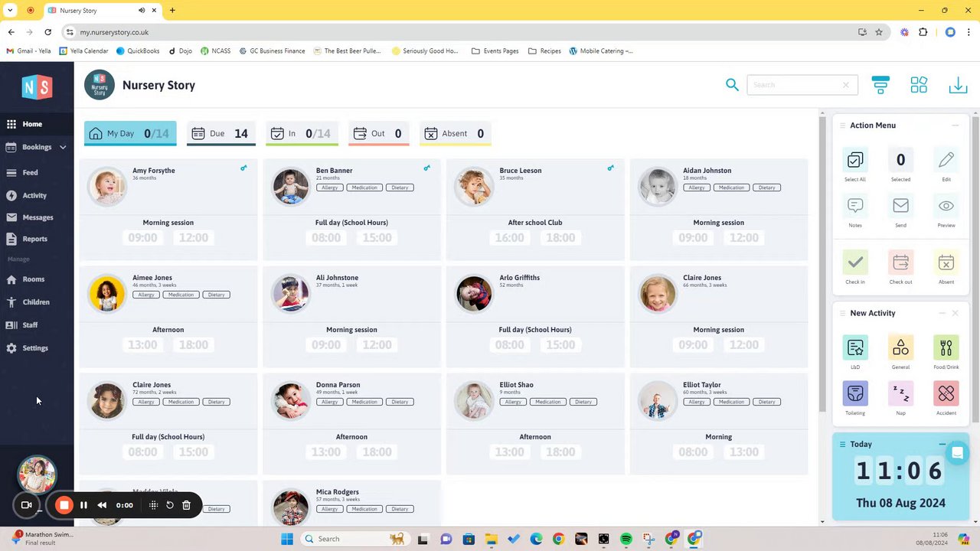Pause the screen recording

tap(83, 505)
